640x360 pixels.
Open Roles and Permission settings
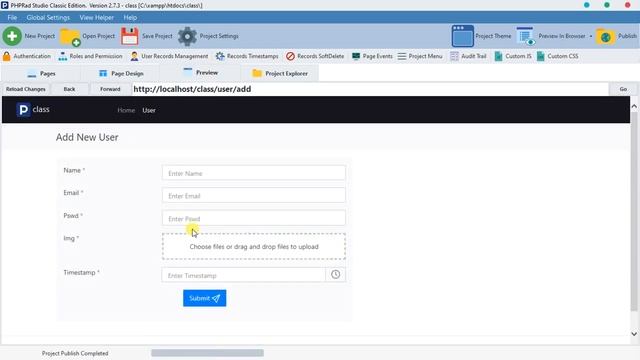coord(90,56)
